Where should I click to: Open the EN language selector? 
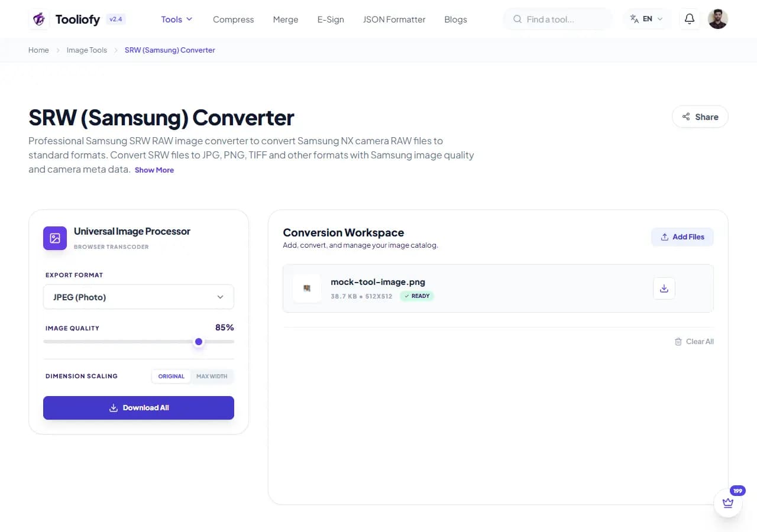[x=647, y=19]
